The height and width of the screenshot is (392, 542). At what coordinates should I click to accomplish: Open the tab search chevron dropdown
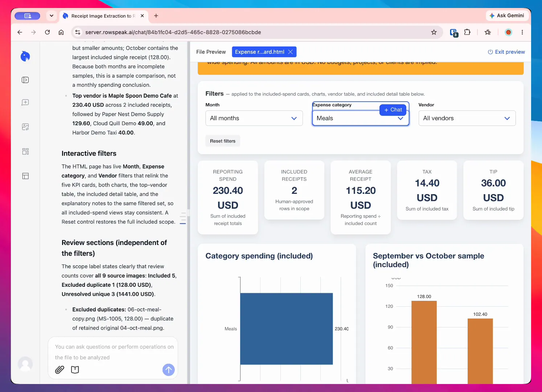pyautogui.click(x=52, y=16)
